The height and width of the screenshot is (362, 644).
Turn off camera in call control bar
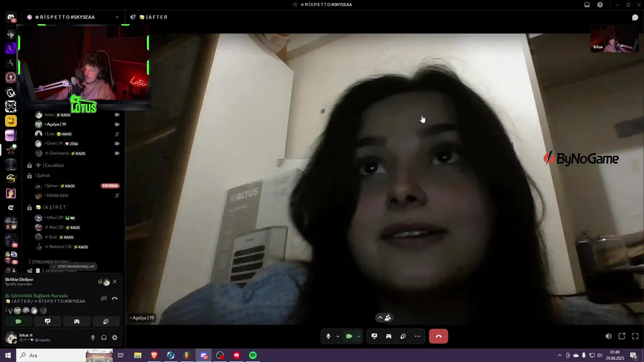349,336
